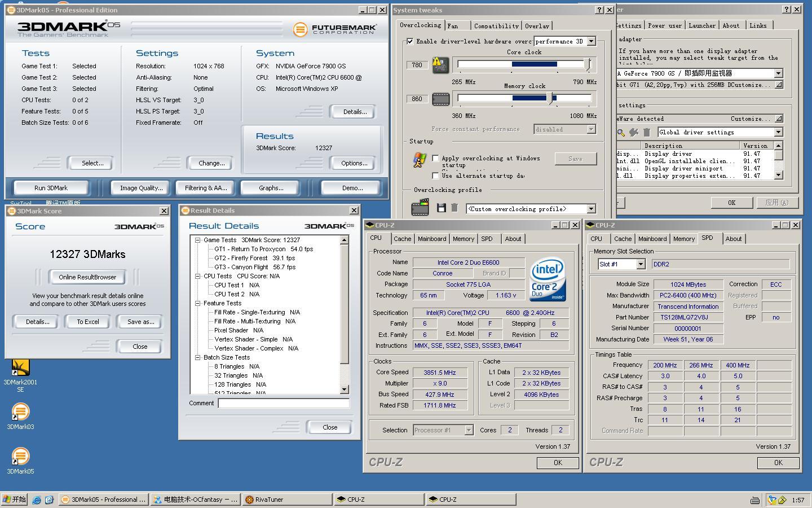Screen dimensions: 812x508
Task: Click the magnifier icon in driver settings
Action: (x=620, y=132)
